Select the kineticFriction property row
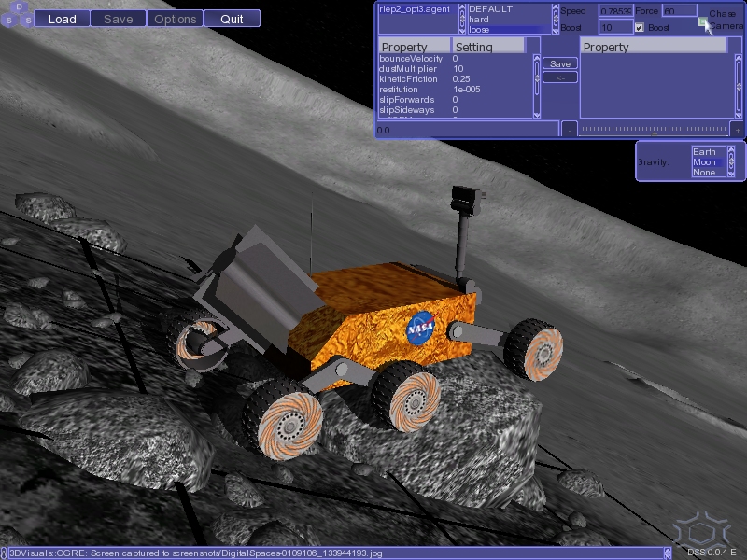Screen dimensions: 747x560 click(x=456, y=79)
